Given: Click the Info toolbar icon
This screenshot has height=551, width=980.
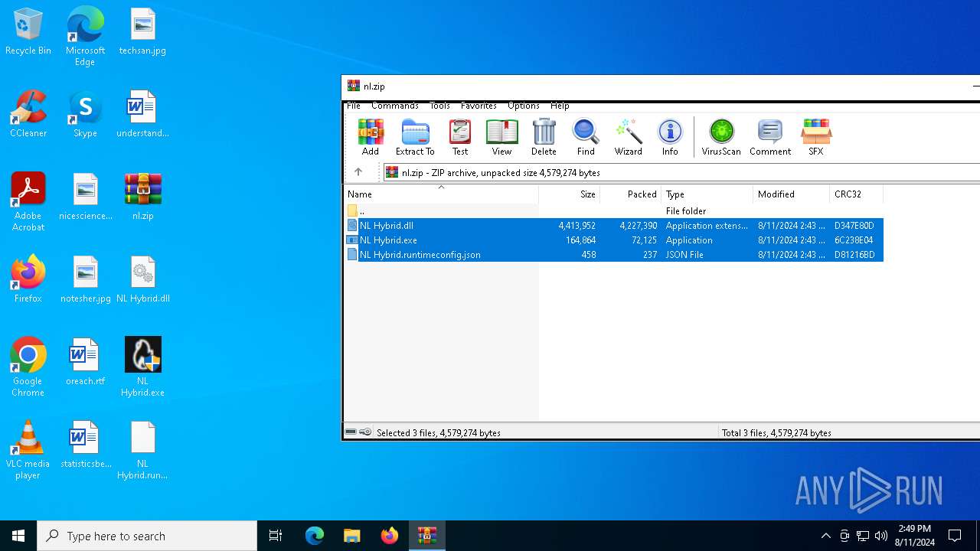Looking at the screenshot, I should point(670,137).
